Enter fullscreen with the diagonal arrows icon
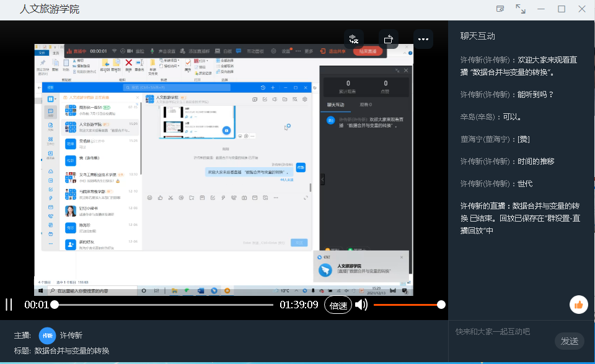595x364 pixels. tap(521, 9)
